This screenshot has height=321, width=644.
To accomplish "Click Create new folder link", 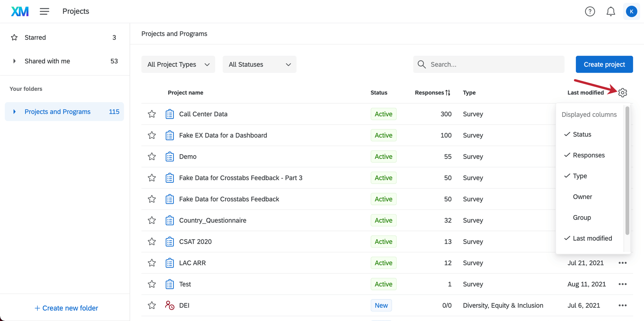I will point(66,308).
